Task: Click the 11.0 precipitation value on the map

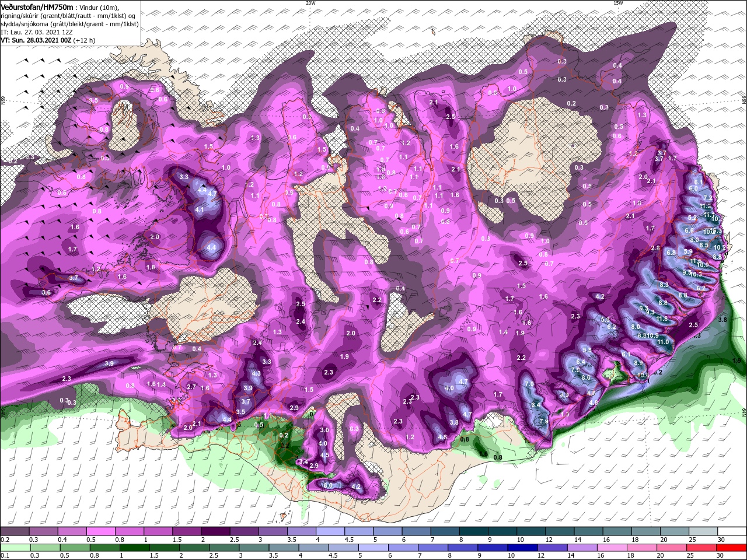Action: tap(664, 342)
